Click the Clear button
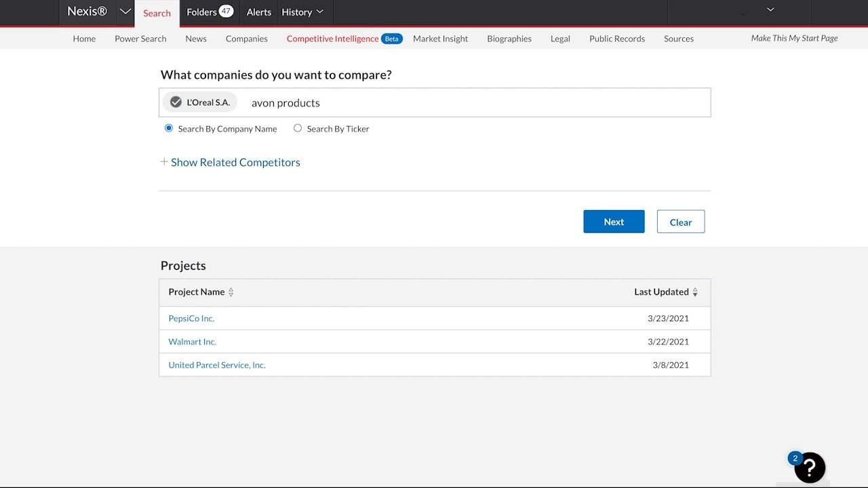 tap(681, 222)
